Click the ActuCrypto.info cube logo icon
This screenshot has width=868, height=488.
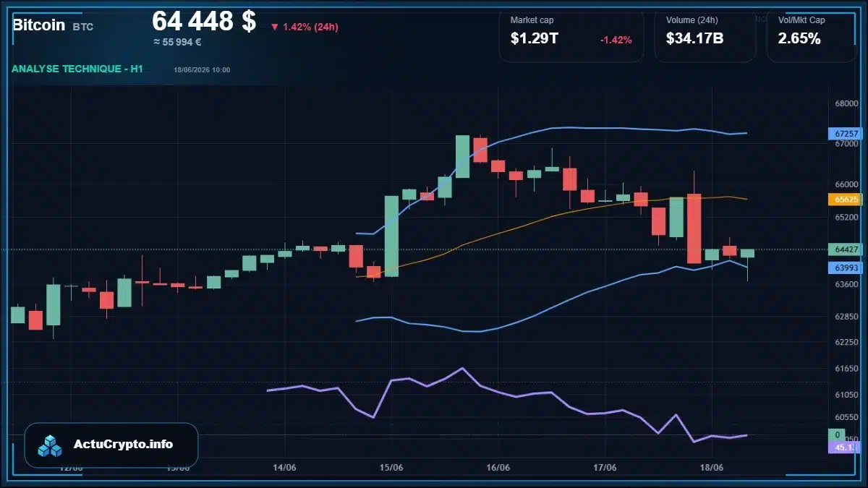pyautogui.click(x=51, y=445)
